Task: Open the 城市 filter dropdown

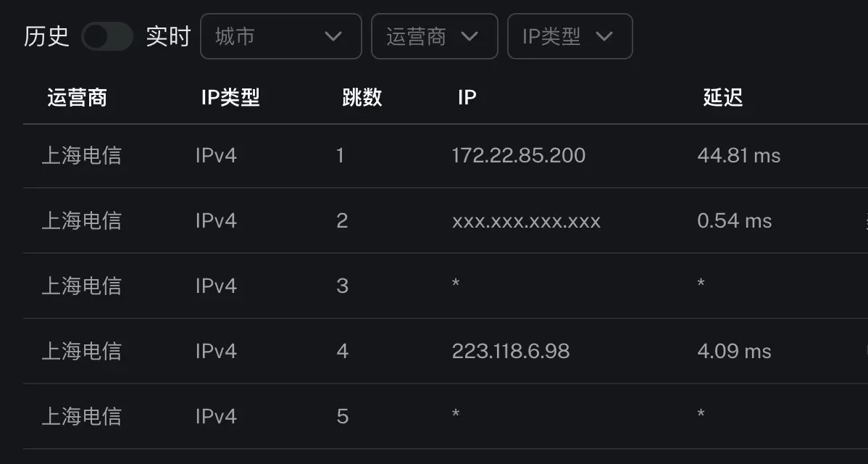Action: point(281,36)
